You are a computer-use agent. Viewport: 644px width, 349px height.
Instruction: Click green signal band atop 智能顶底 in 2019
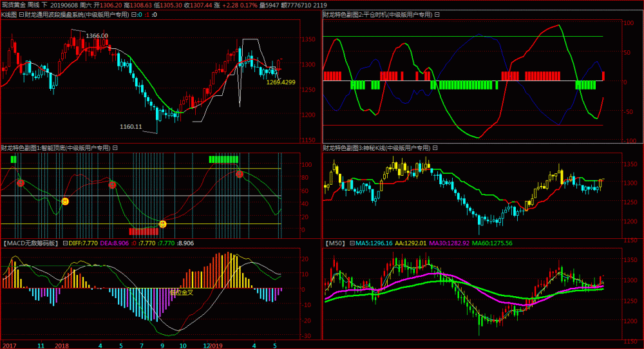pyautogui.click(x=223, y=159)
